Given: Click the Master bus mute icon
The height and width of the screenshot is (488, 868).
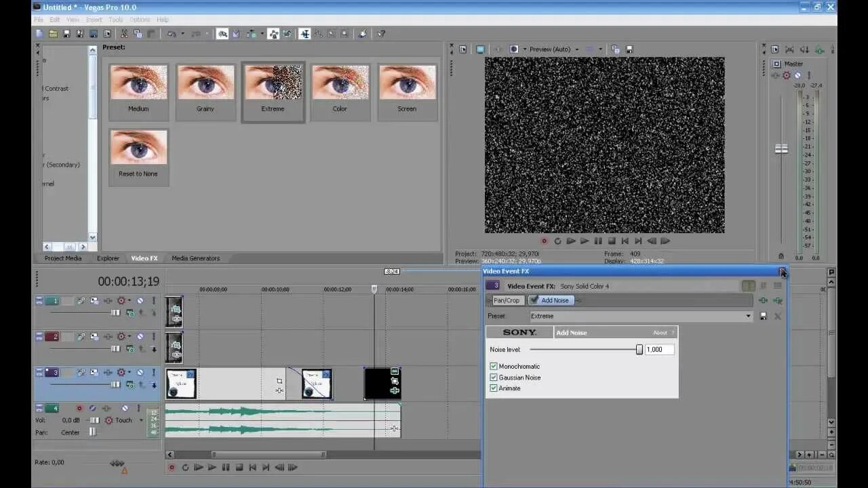Looking at the screenshot, I should pyautogui.click(x=797, y=75).
